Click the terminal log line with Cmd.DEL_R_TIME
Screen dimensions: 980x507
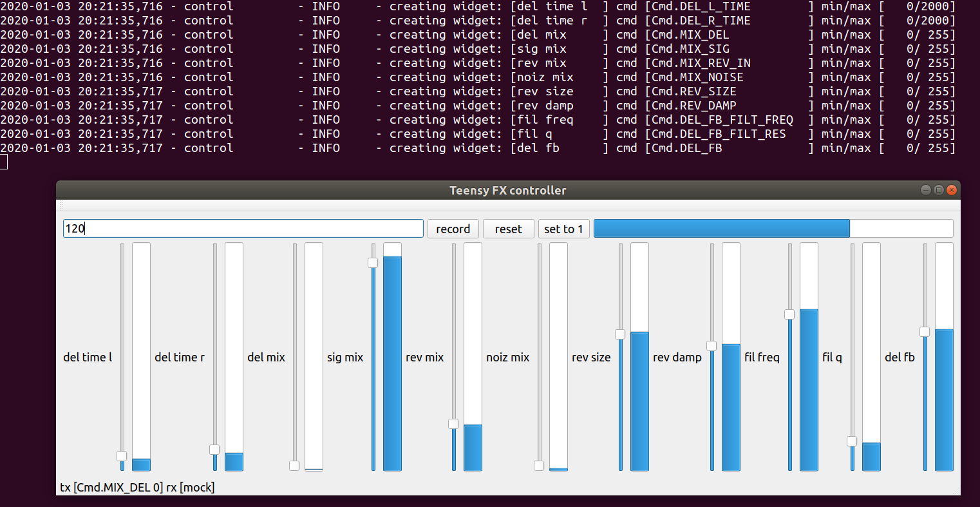click(x=478, y=21)
